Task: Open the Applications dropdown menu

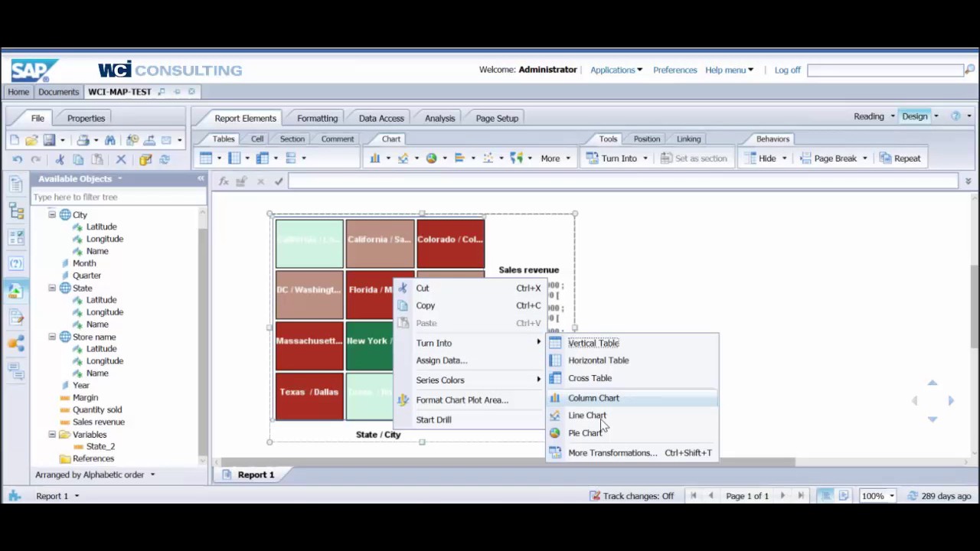Action: click(x=616, y=70)
